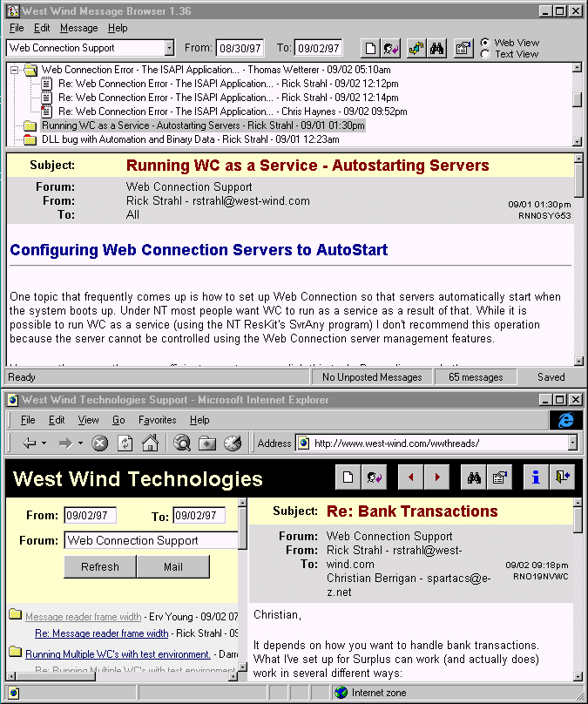Click From date field in Message Browser
Screen dimensions: 588x704
coord(240,48)
